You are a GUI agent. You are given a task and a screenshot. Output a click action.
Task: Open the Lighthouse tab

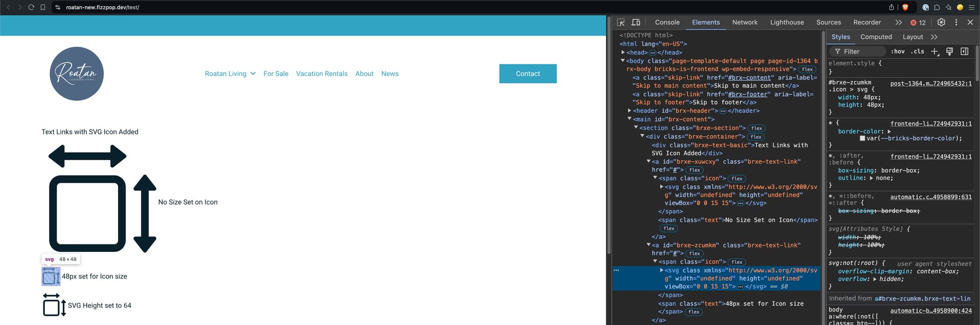tap(787, 22)
